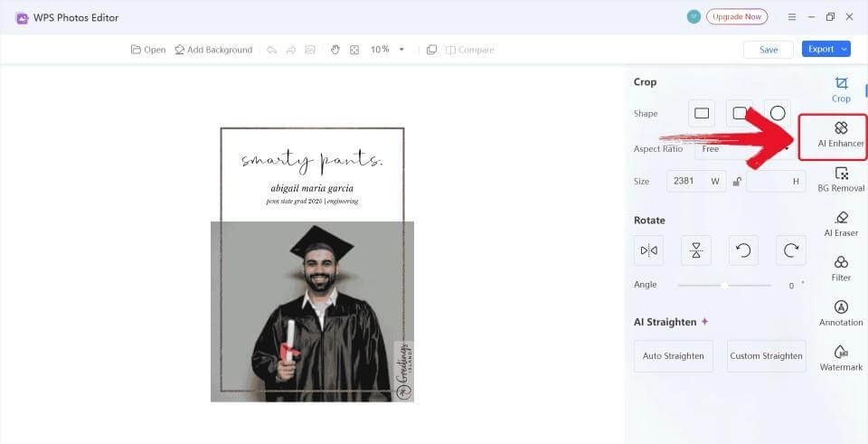Select the rectangle crop shape
868x444 pixels.
pyautogui.click(x=701, y=114)
